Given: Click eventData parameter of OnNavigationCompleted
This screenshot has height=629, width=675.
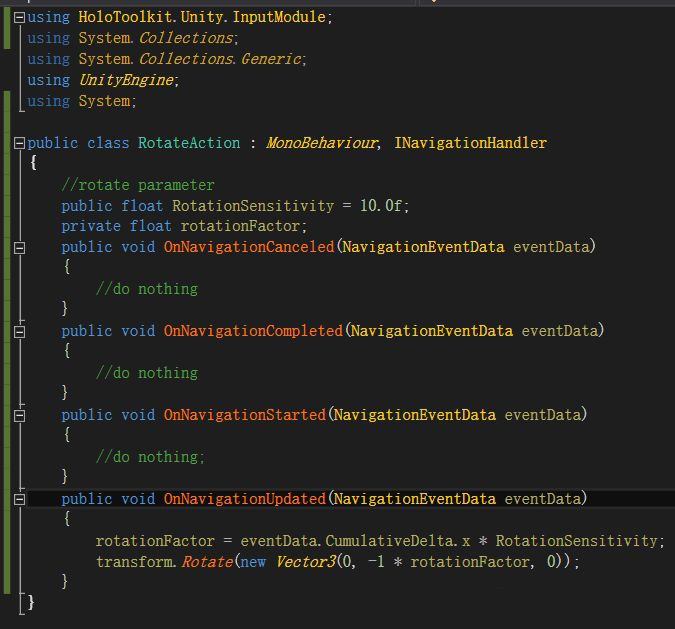Looking at the screenshot, I should (560, 331).
